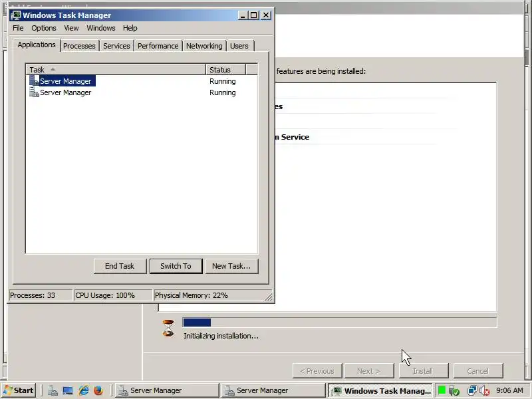Maximize the Windows Task Manager window

[254, 15]
